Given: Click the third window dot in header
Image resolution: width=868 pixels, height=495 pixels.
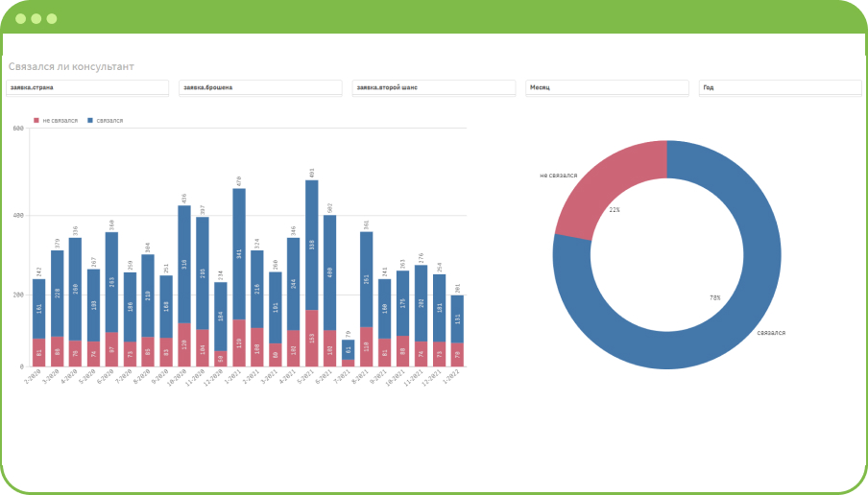Looking at the screenshot, I should coord(52,18).
